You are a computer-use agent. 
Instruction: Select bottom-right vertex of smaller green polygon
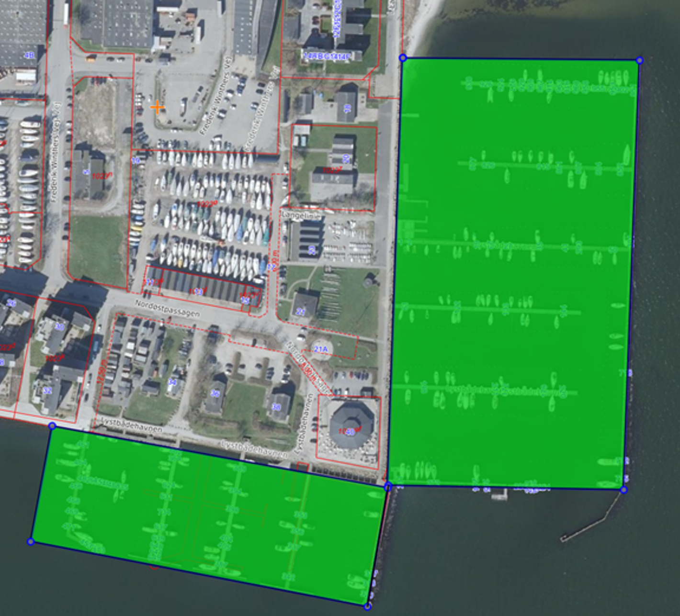pos(367,606)
